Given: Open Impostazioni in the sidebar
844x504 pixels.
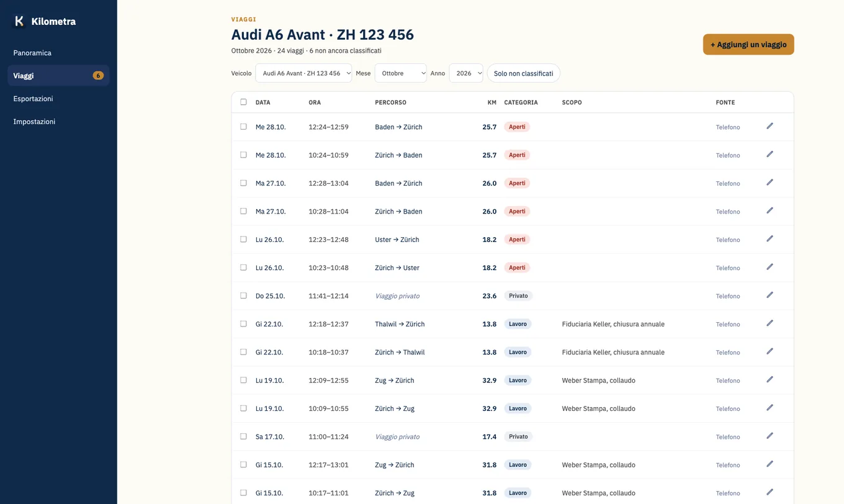Looking at the screenshot, I should point(58,122).
